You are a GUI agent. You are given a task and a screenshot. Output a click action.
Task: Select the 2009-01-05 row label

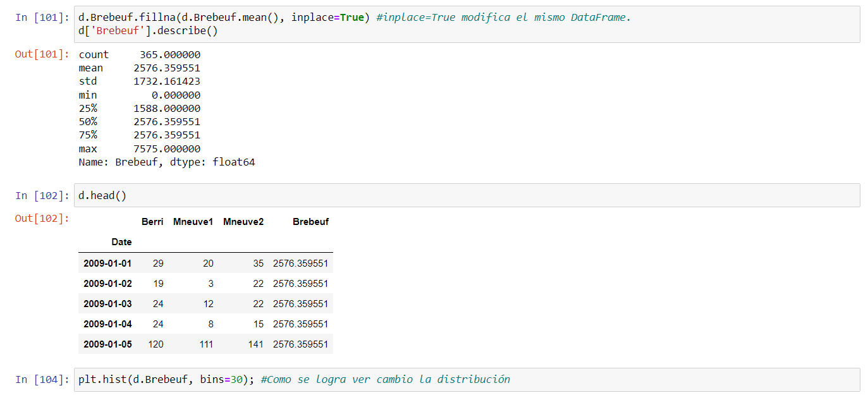pyautogui.click(x=107, y=344)
